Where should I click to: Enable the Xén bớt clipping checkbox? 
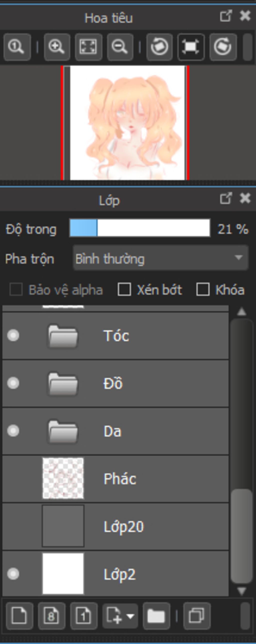click(x=124, y=289)
